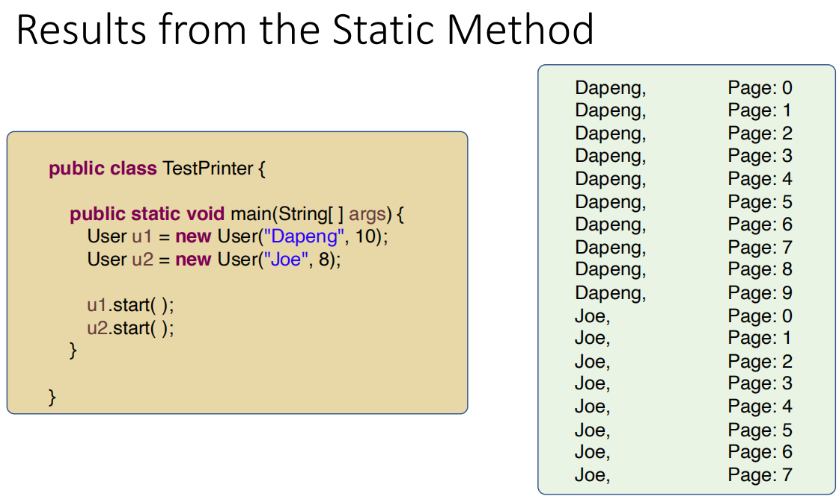Image resolution: width=839 pixels, height=499 pixels.
Task: Click the output line "Dapeng, Page: 5"
Action: (683, 202)
